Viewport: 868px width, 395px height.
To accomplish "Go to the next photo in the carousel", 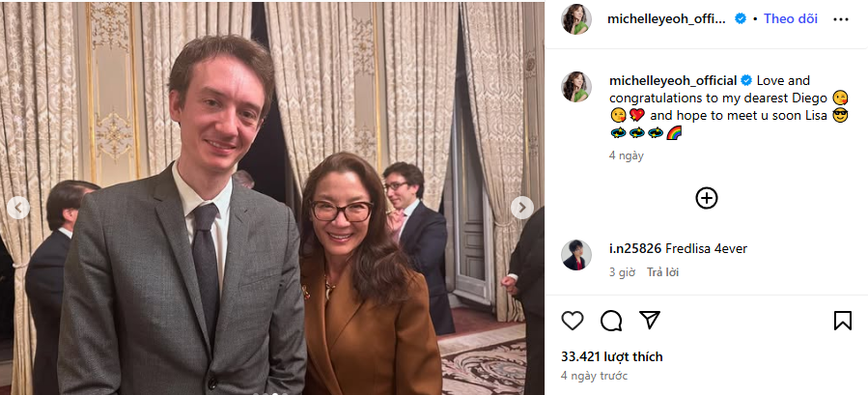I will (521, 208).
